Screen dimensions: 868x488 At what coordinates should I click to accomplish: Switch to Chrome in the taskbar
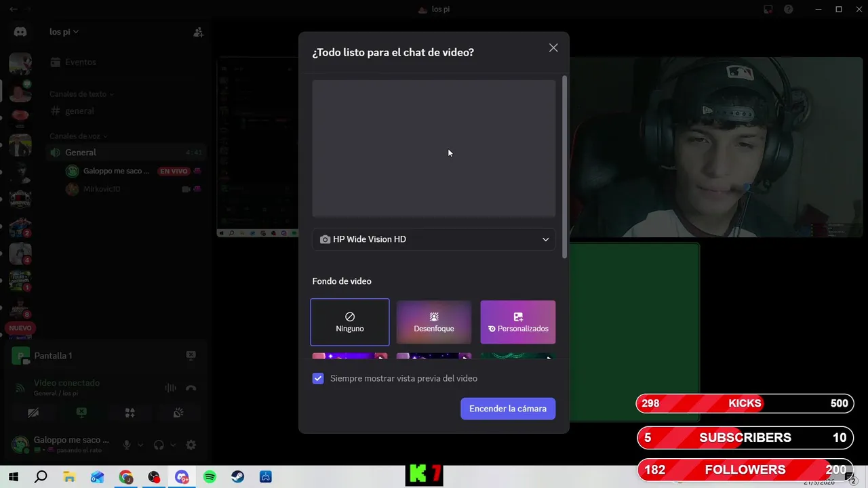point(126,477)
